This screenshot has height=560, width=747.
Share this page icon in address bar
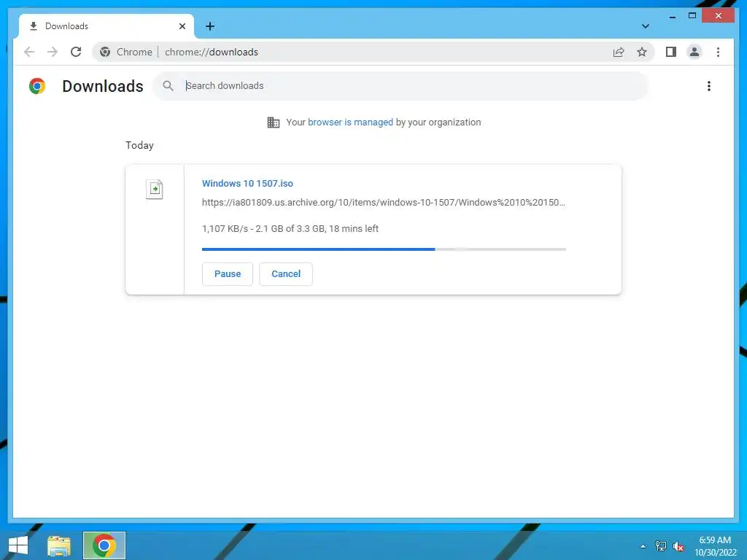(619, 52)
